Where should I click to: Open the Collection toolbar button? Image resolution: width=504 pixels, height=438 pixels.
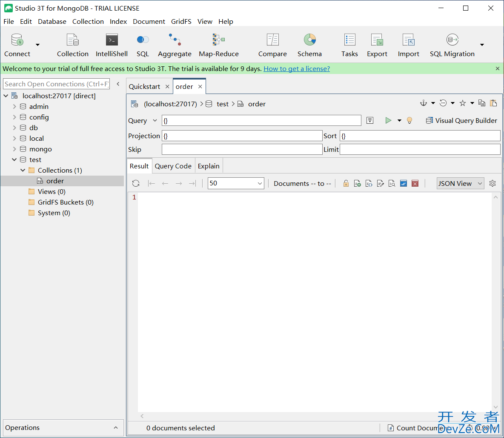tap(73, 45)
